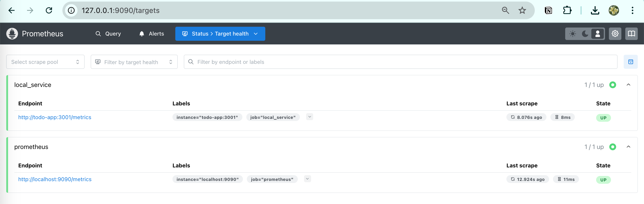Viewport: 644px width, 204px height.
Task: Click the Prometheus flame logo
Action: click(12, 34)
